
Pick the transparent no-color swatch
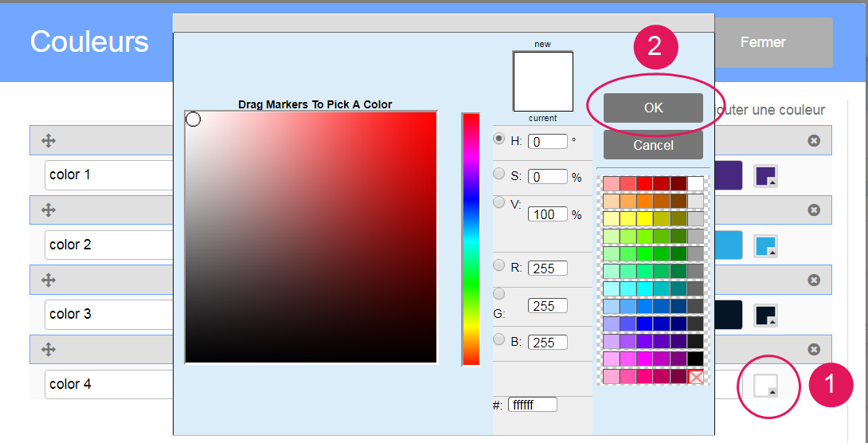tap(696, 377)
